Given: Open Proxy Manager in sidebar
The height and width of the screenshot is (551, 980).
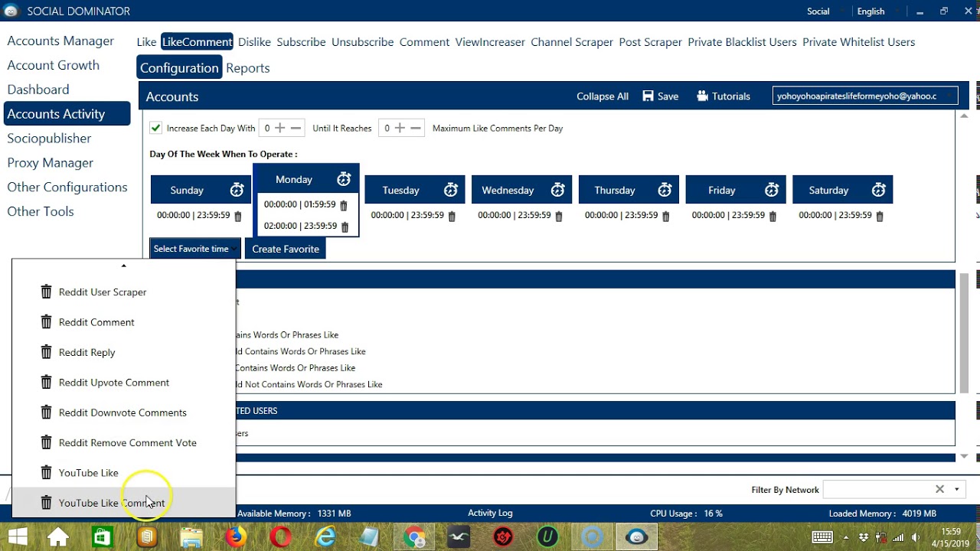Looking at the screenshot, I should point(51,162).
